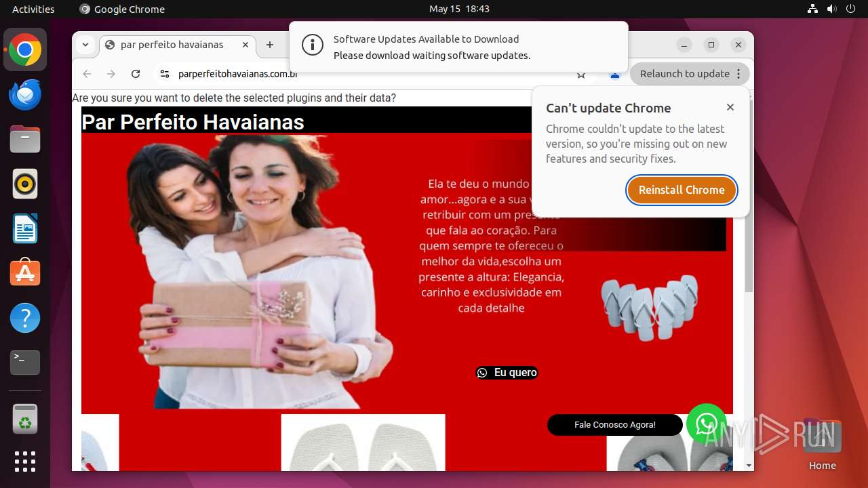Dismiss the Can't update Chrome popup
The height and width of the screenshot is (488, 868).
[730, 107]
